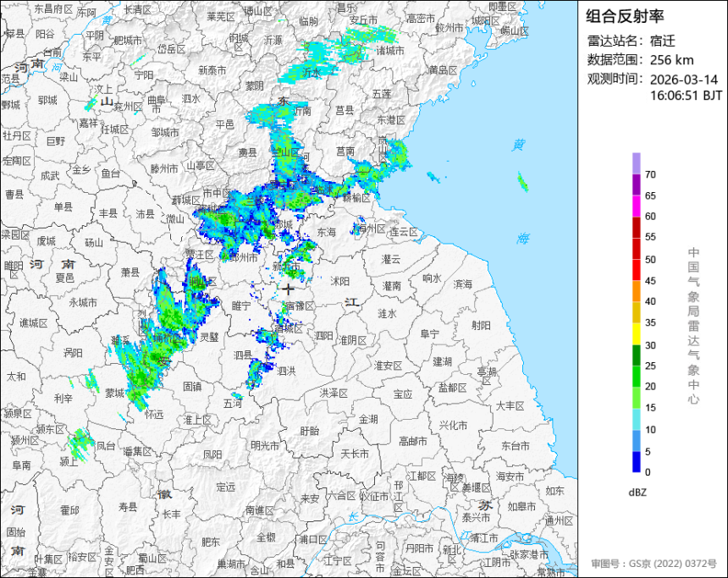Click the dBZ unit label under legend

[637, 493]
